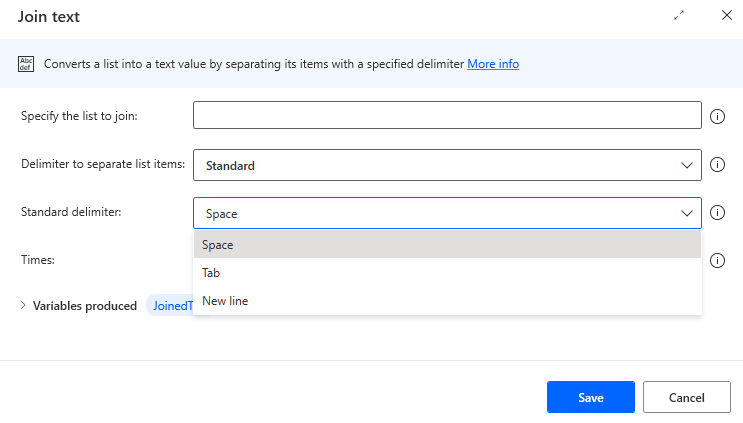Expand the Variables produced section
The width and height of the screenshot is (743, 423).
pos(23,306)
